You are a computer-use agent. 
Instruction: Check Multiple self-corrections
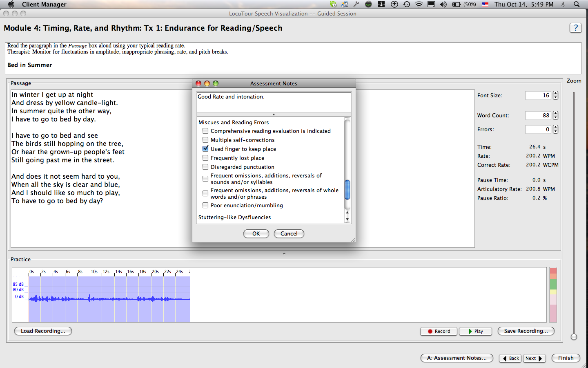[x=205, y=140]
